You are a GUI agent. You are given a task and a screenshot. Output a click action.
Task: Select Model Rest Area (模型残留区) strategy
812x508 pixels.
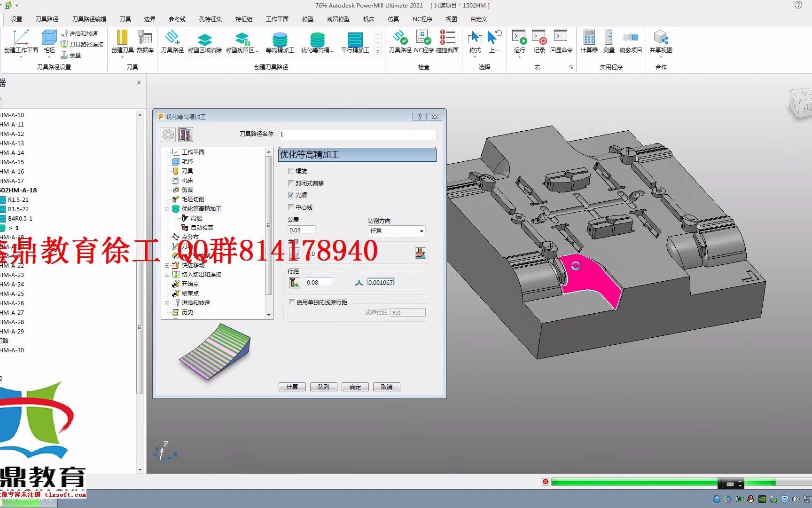[x=242, y=42]
